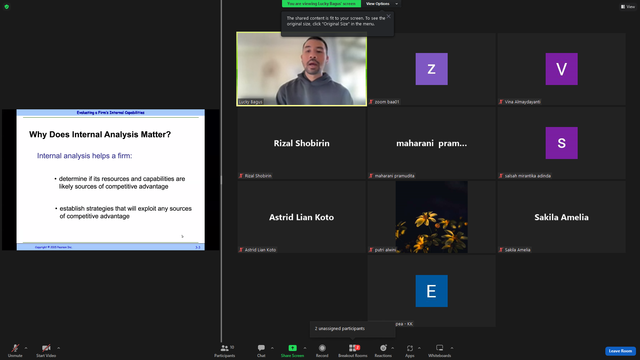Image resolution: width=640 pixels, height=360 pixels.
Task: Click the muted mic icon beside Vina Almaydayanti
Action: [501, 102]
